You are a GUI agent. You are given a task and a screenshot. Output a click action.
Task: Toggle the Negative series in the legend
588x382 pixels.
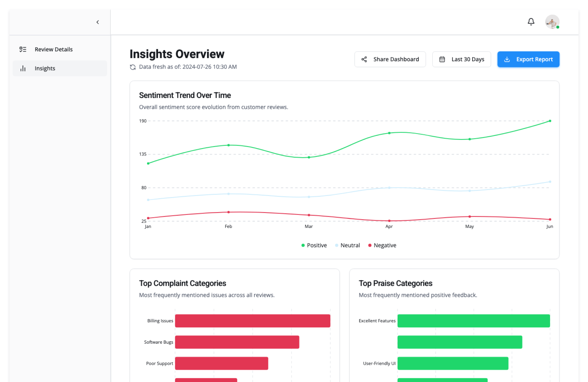click(382, 245)
